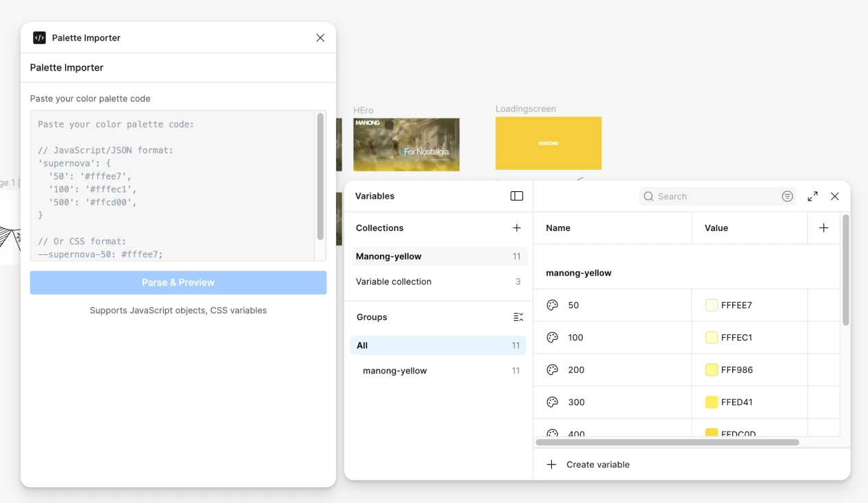Toggle the sidebar layout icon next to Variables title

pyautogui.click(x=516, y=196)
